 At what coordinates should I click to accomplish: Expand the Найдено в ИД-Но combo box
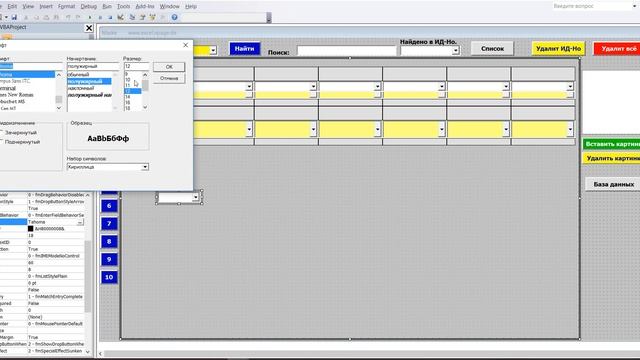[456, 51]
